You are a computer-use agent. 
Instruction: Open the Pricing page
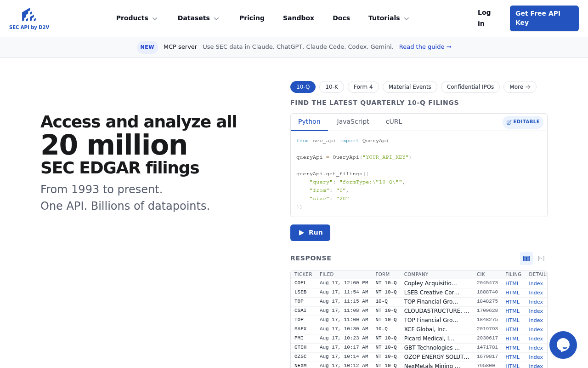[252, 18]
